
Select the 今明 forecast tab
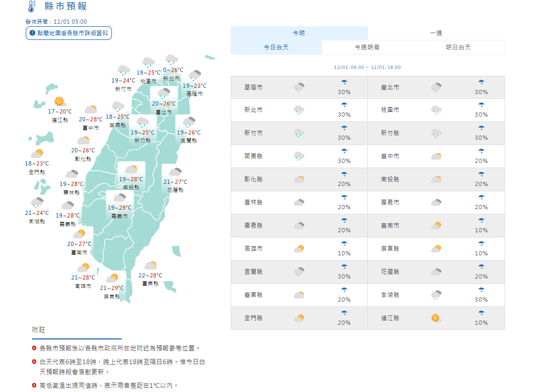coord(299,33)
